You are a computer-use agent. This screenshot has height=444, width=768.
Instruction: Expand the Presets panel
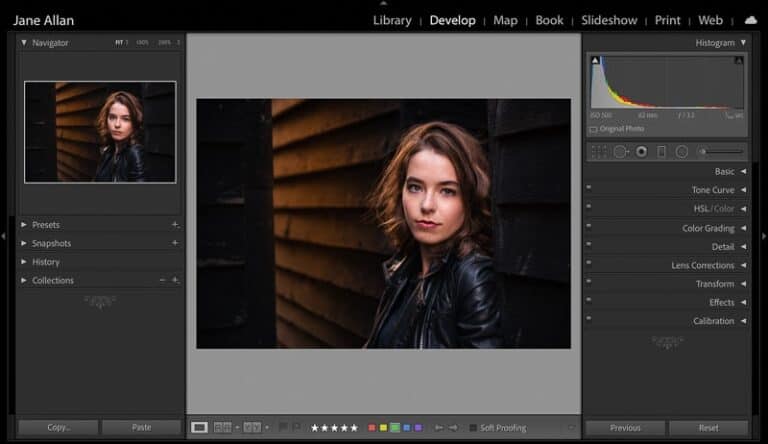pyautogui.click(x=24, y=224)
